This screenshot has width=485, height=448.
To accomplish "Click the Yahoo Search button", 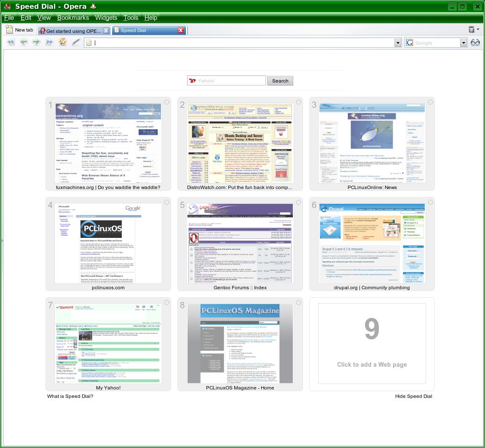I will point(280,81).
